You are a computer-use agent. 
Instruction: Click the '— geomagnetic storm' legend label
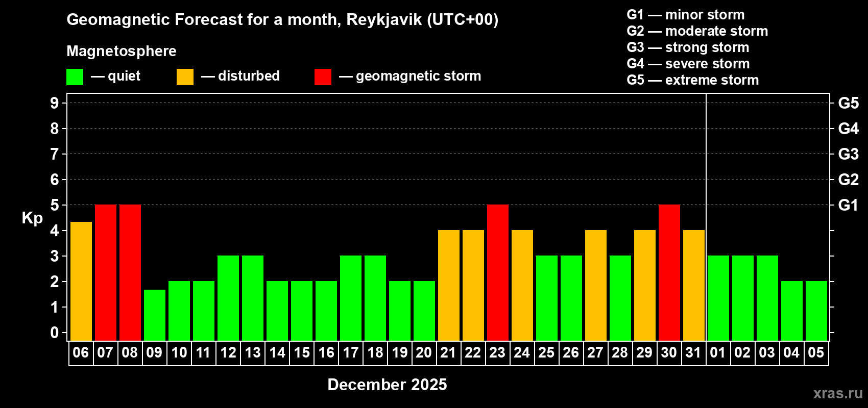(410, 76)
